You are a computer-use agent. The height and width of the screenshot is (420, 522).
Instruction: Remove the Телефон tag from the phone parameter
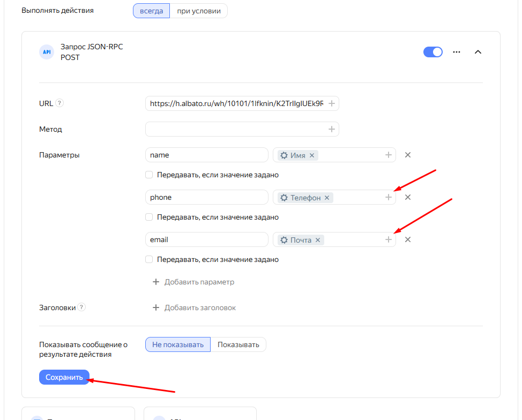click(327, 198)
